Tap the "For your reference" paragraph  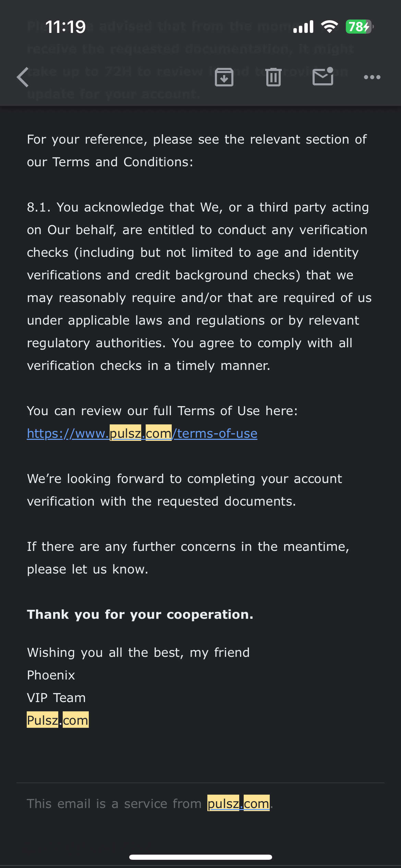click(x=197, y=151)
